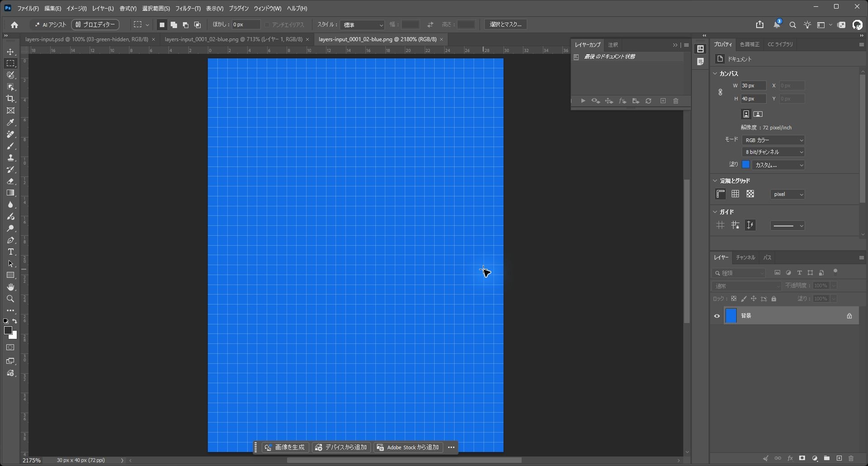
Task: Select the Zoom tool
Action: point(10,299)
